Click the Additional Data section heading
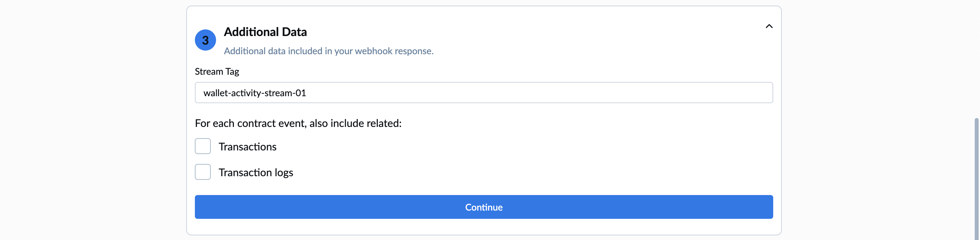980x240 pixels. click(265, 32)
